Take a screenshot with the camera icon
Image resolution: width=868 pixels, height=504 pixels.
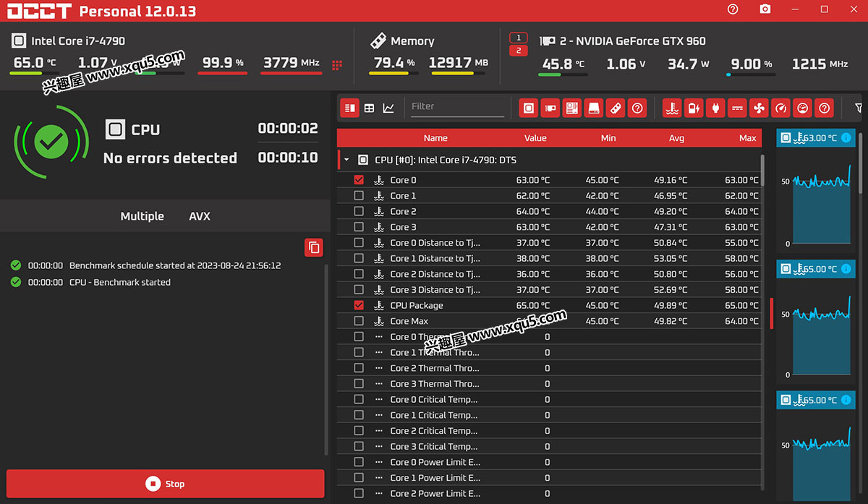[765, 9]
